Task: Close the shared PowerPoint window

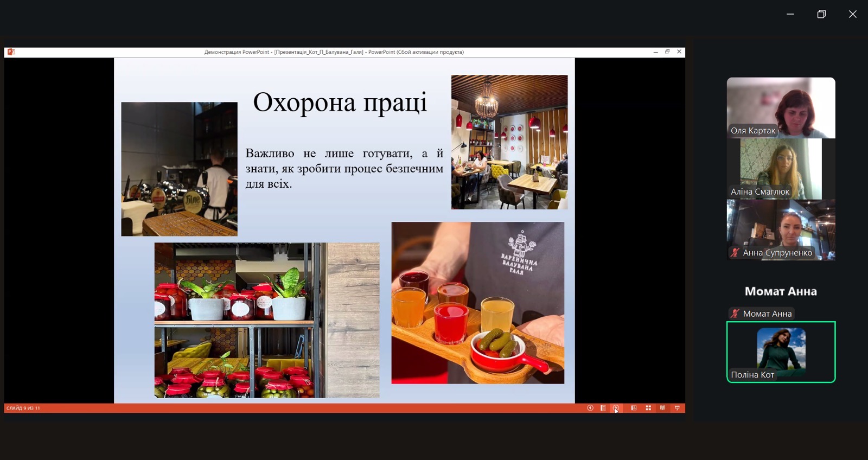Action: pyautogui.click(x=679, y=52)
